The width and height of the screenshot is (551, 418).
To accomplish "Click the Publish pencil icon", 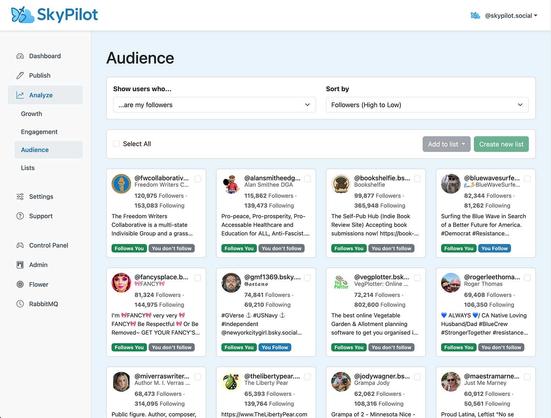I will (20, 76).
